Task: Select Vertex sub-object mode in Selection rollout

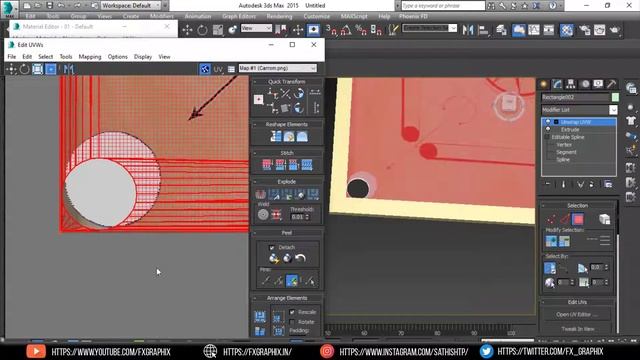Action: pos(551,220)
